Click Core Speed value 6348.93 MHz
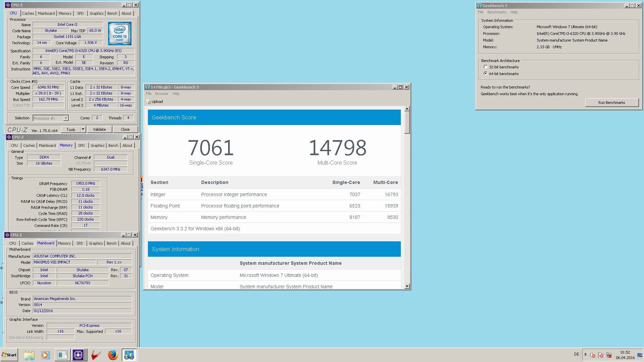Image resolution: width=644 pixels, height=362 pixels. point(48,87)
